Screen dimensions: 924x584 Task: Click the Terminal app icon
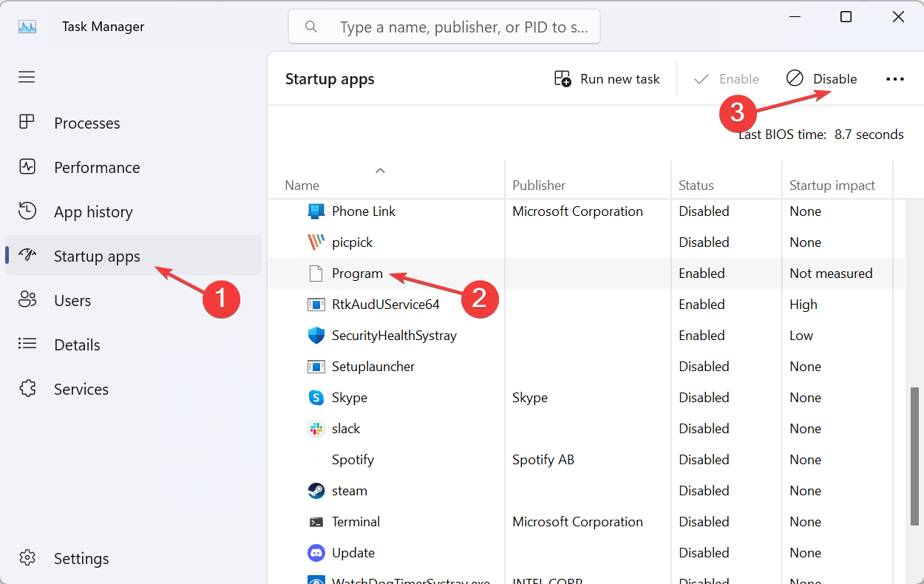coord(316,522)
